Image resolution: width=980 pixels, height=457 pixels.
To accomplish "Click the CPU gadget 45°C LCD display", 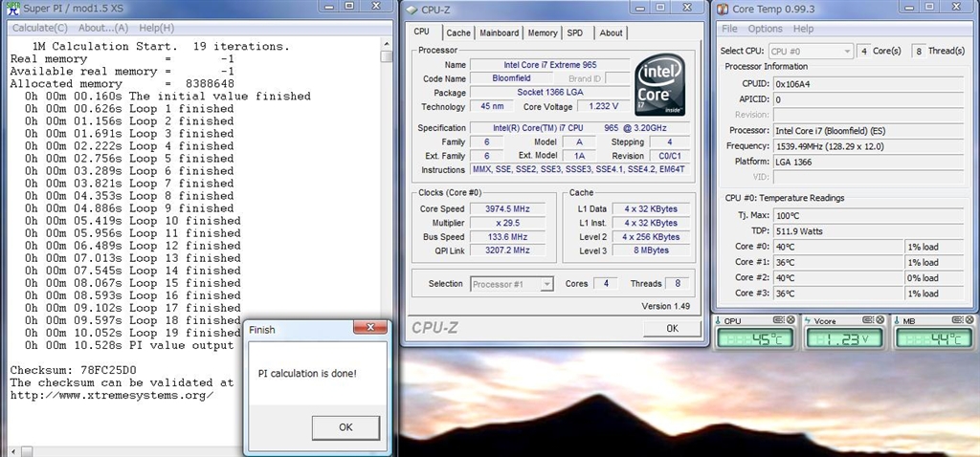I will [755, 338].
